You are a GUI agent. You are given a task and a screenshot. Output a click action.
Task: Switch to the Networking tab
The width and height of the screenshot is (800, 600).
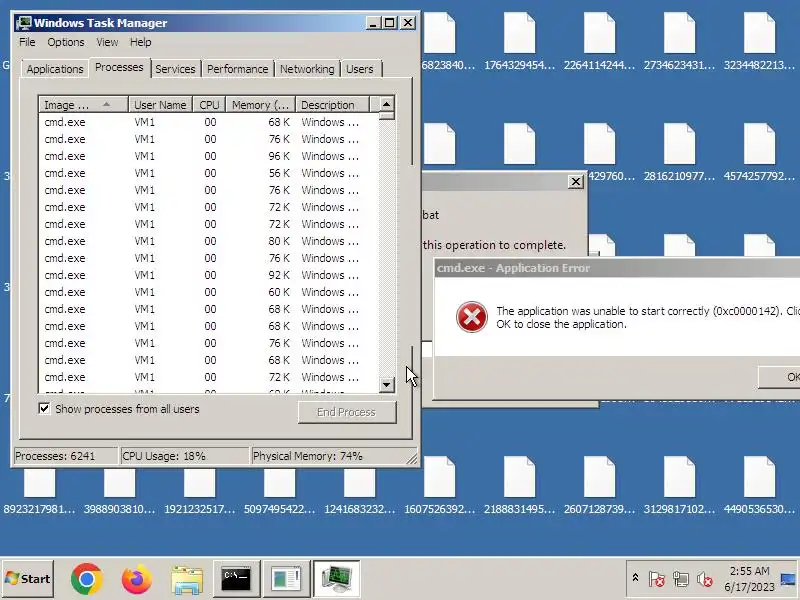(307, 69)
